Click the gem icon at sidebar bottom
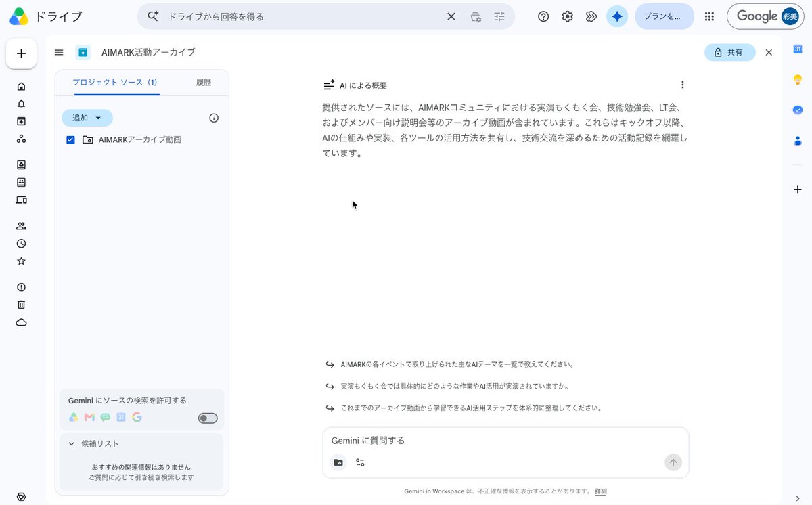The width and height of the screenshot is (812, 505). (x=21, y=497)
